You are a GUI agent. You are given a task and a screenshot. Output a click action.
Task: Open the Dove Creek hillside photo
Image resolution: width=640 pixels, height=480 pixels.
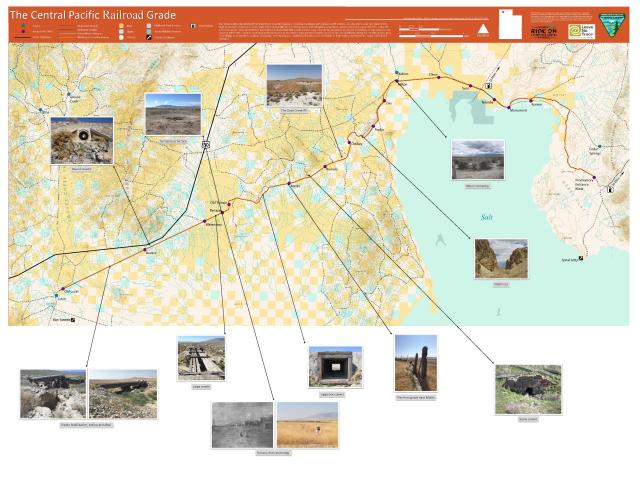click(294, 86)
